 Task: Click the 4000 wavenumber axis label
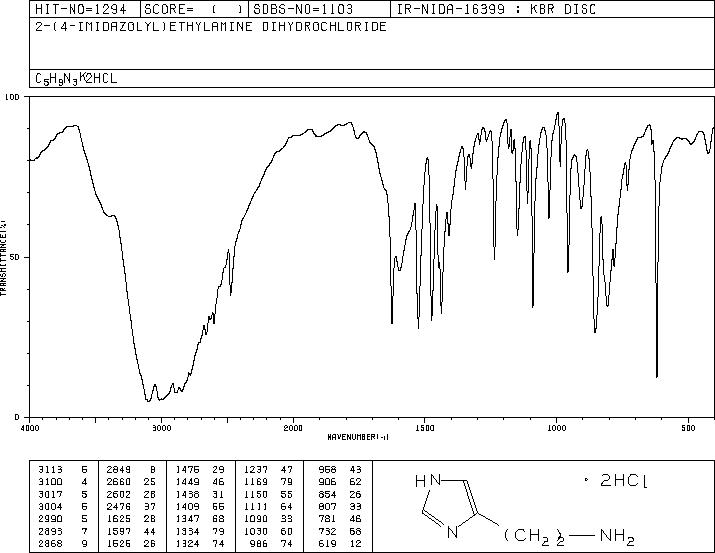pos(30,428)
